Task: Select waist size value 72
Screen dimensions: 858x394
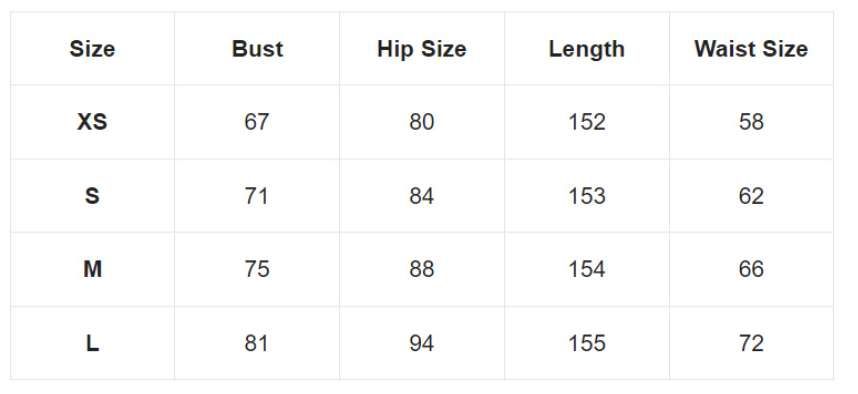Action: pos(751,344)
